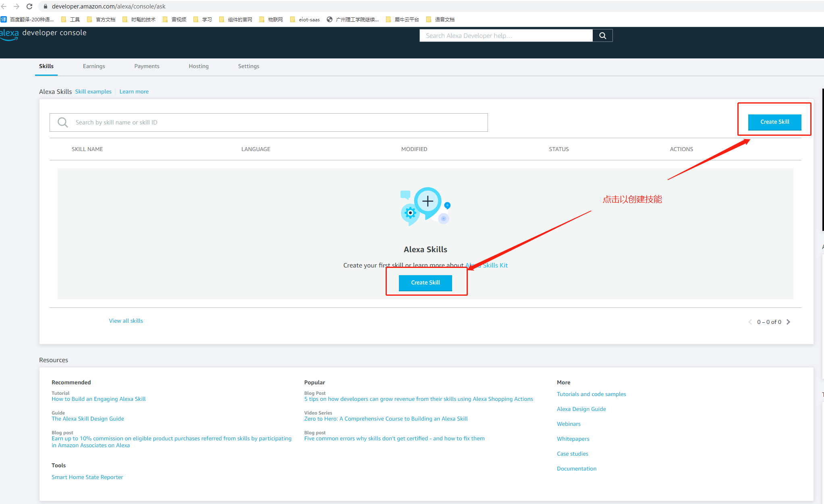Open Five common certification errors post
The image size is (824, 504).
(x=394, y=438)
